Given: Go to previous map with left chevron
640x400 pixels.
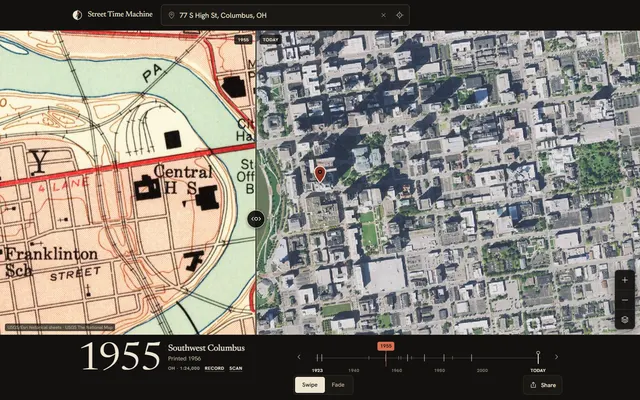Looking at the screenshot, I should [x=299, y=357].
